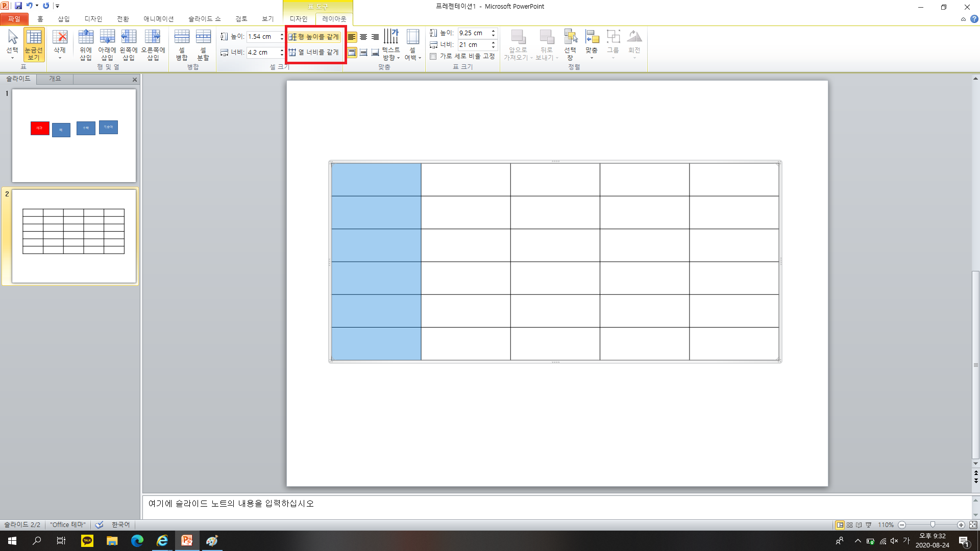Switch to 개요 (outline) pane tab
Screen dimensions: 980x551
tap(55, 79)
